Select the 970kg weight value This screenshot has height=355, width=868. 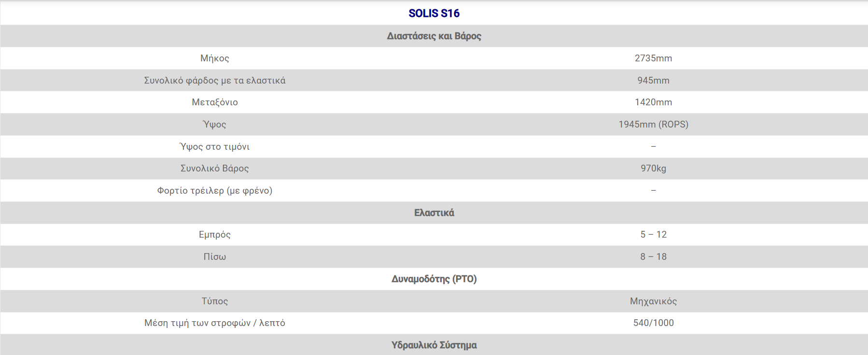coord(653,169)
